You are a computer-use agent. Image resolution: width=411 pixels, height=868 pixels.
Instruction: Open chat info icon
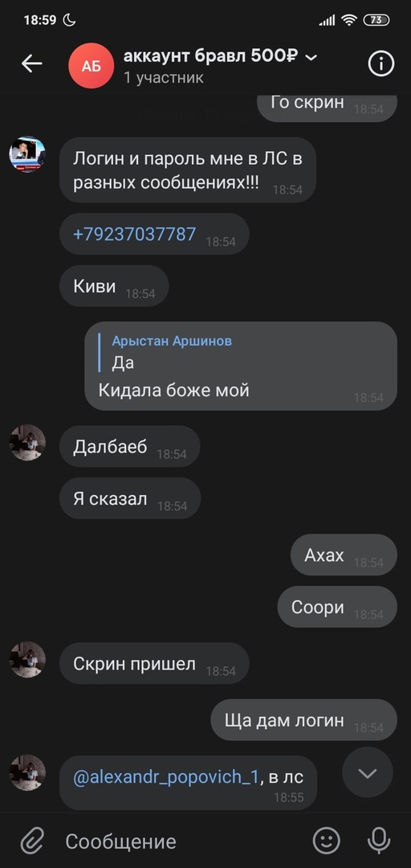381,64
